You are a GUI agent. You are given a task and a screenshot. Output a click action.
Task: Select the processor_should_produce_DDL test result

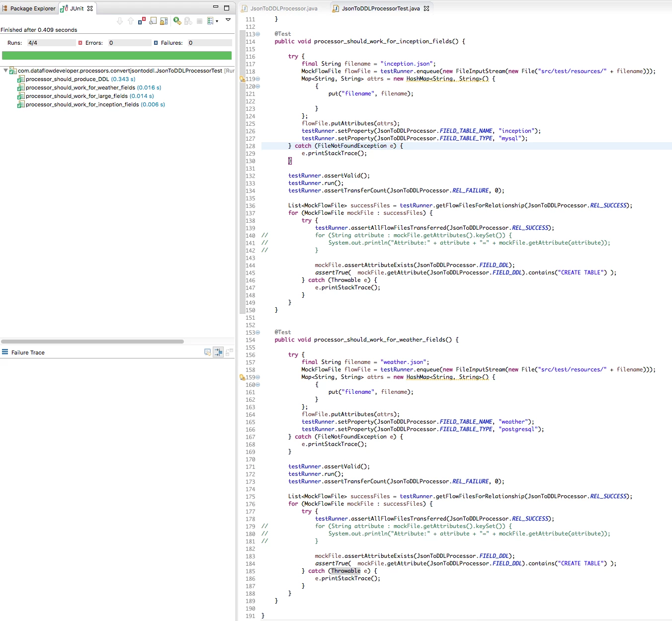click(x=76, y=79)
